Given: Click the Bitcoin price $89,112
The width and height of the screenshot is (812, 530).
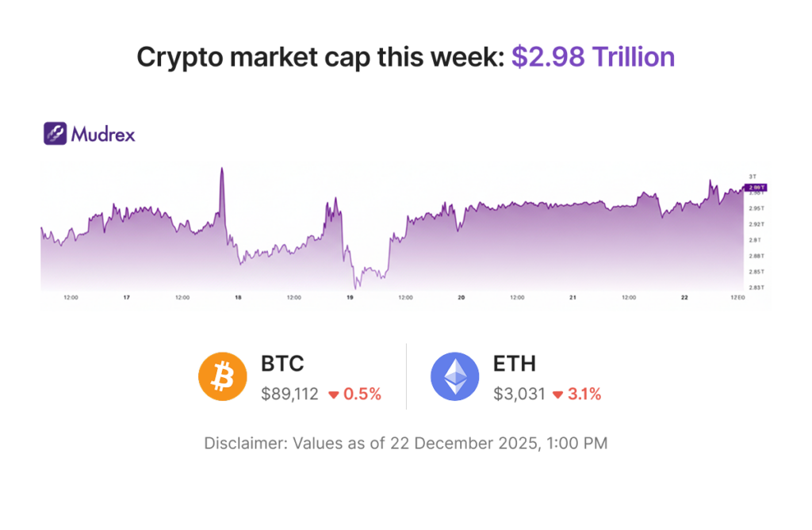Looking at the screenshot, I should tap(289, 394).
